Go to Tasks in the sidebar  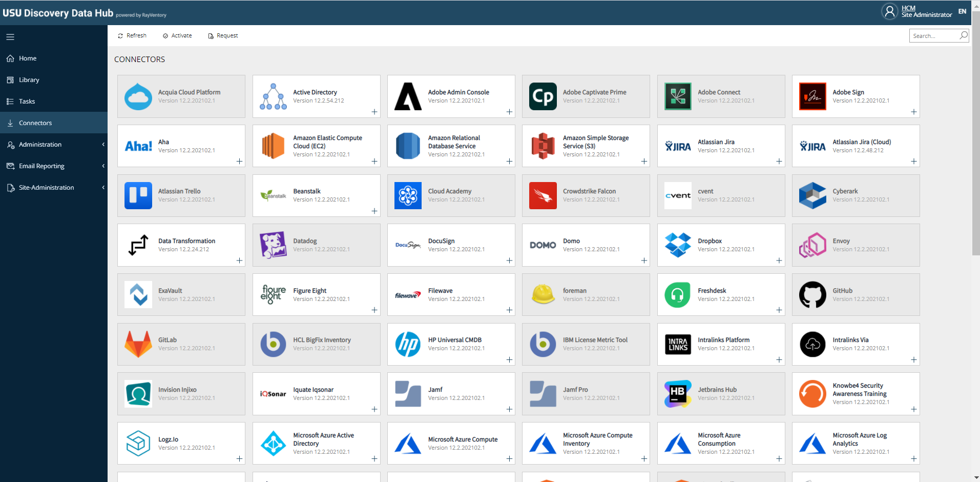click(x=54, y=102)
